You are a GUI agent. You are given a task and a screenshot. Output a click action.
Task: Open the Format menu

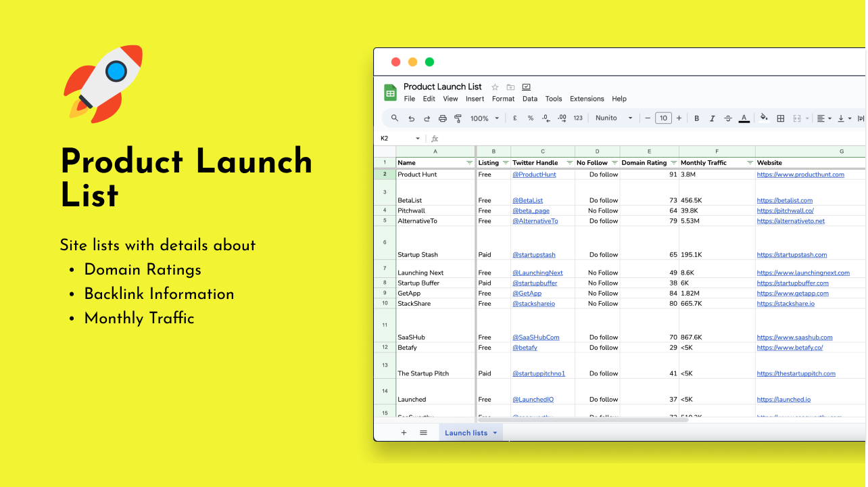click(503, 99)
